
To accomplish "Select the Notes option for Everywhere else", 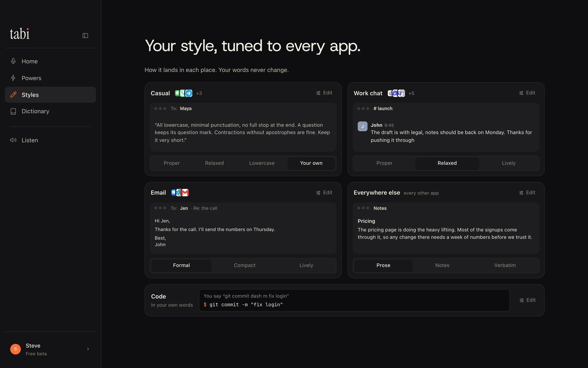I will [x=442, y=265].
